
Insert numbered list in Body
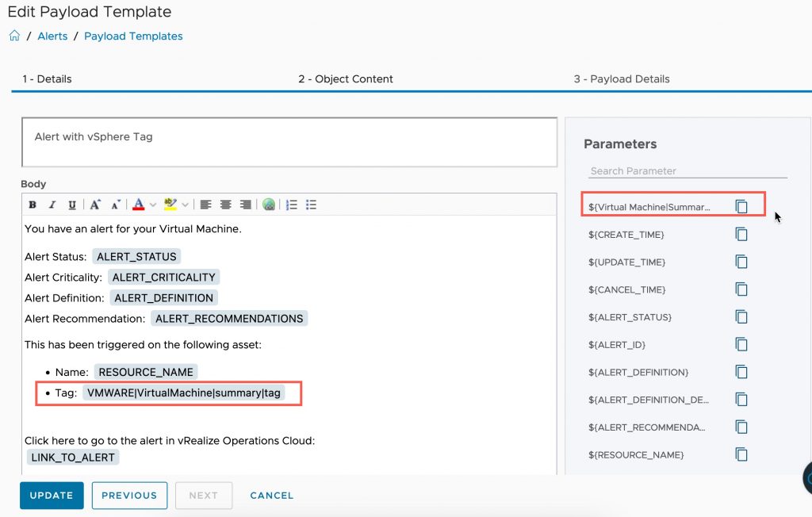point(292,205)
